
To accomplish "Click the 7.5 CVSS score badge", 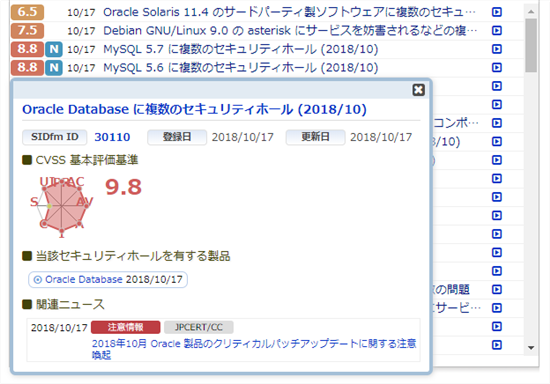I will (x=27, y=31).
